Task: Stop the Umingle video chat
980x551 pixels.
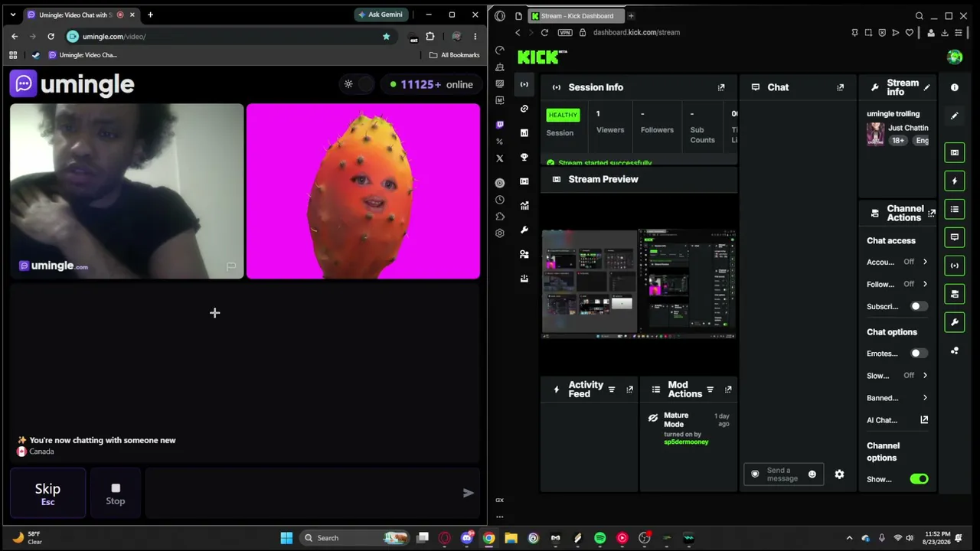Action: tap(116, 493)
